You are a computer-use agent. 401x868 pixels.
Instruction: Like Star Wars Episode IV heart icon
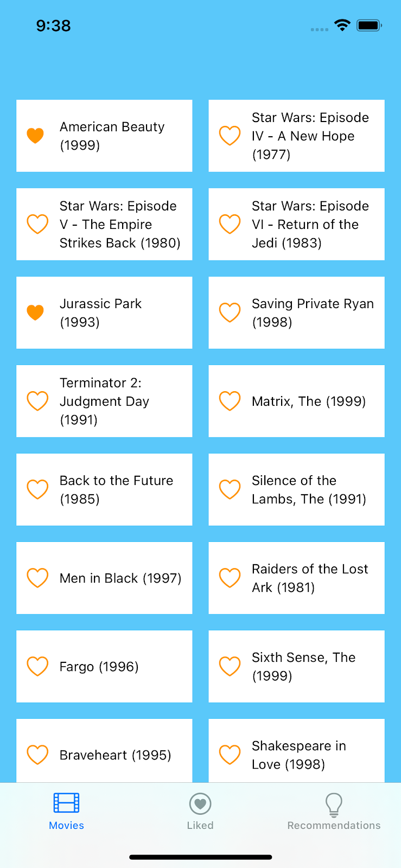pos(230,136)
